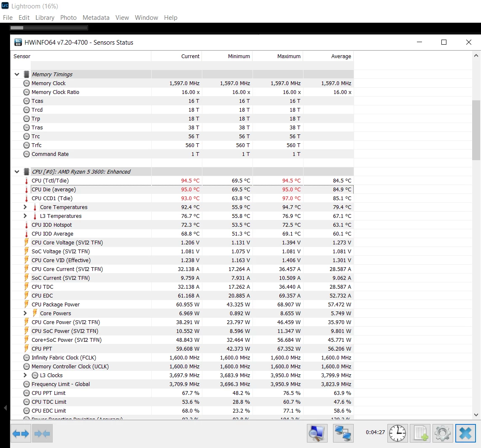
Task: Click CPU Core Voltage lightning icon
Action: point(27,242)
